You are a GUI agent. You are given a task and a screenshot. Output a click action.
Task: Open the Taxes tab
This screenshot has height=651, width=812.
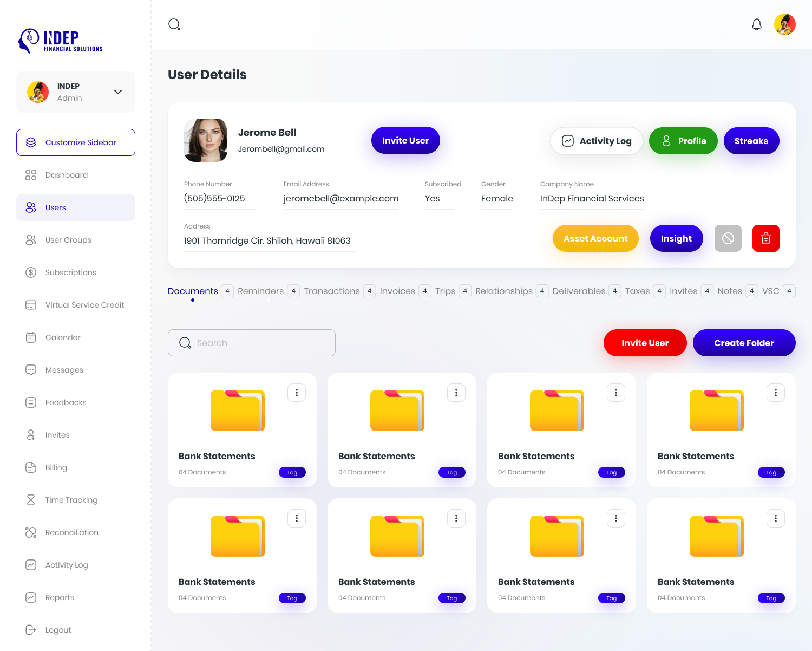tap(637, 291)
